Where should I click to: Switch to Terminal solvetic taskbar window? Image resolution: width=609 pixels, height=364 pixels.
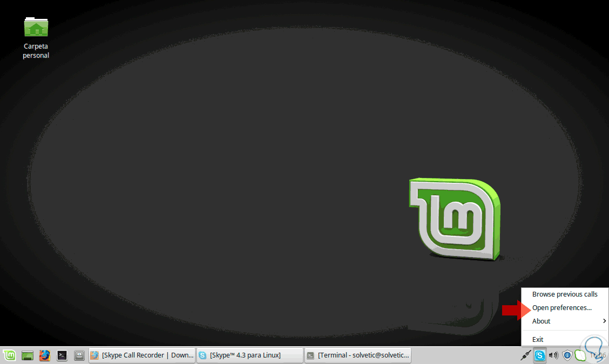tap(358, 355)
